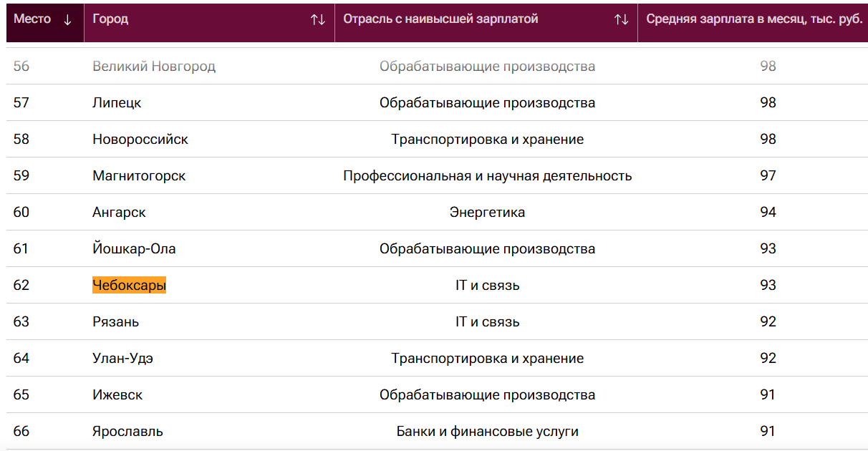
Task: Sort table by Средняя зарплата column header
Action: click(x=753, y=19)
